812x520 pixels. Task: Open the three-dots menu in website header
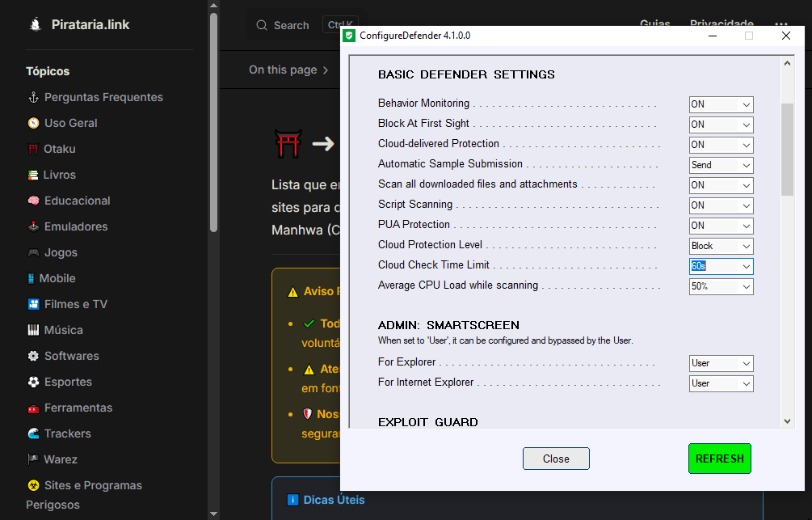[781, 24]
